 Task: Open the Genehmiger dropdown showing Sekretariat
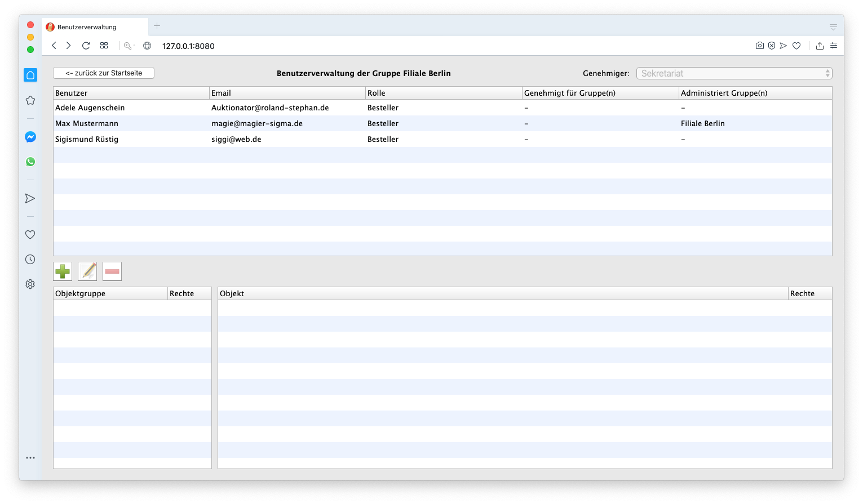(734, 73)
